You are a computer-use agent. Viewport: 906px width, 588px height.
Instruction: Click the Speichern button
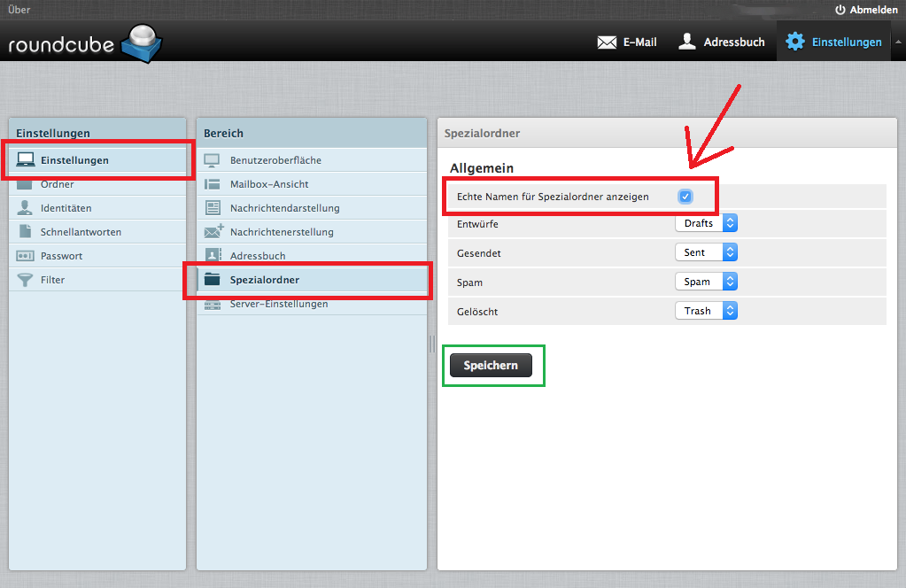(491, 365)
